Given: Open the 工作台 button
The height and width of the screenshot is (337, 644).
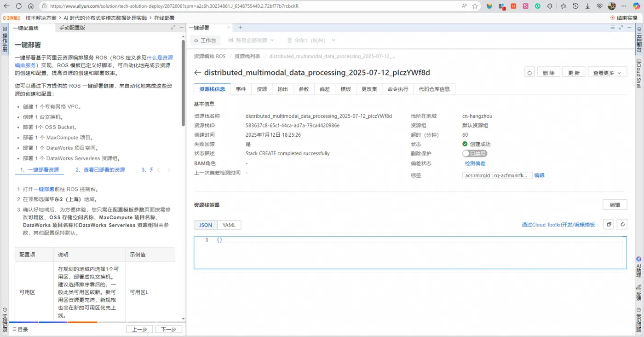Looking at the screenshot, I should 205,41.
